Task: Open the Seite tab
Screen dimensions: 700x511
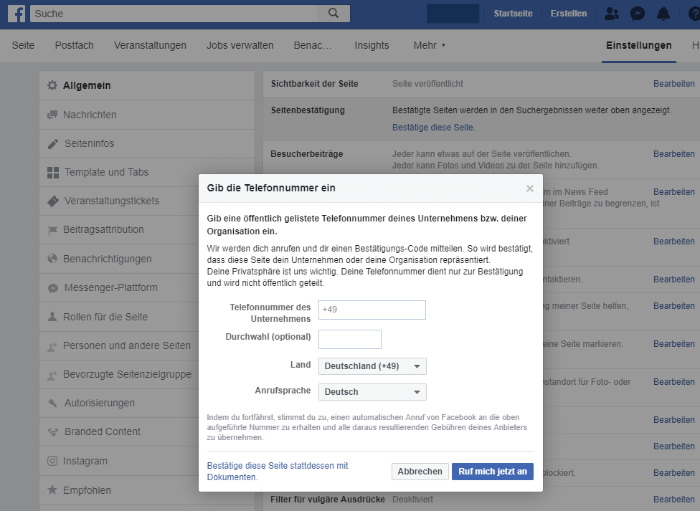Action: click(x=23, y=46)
